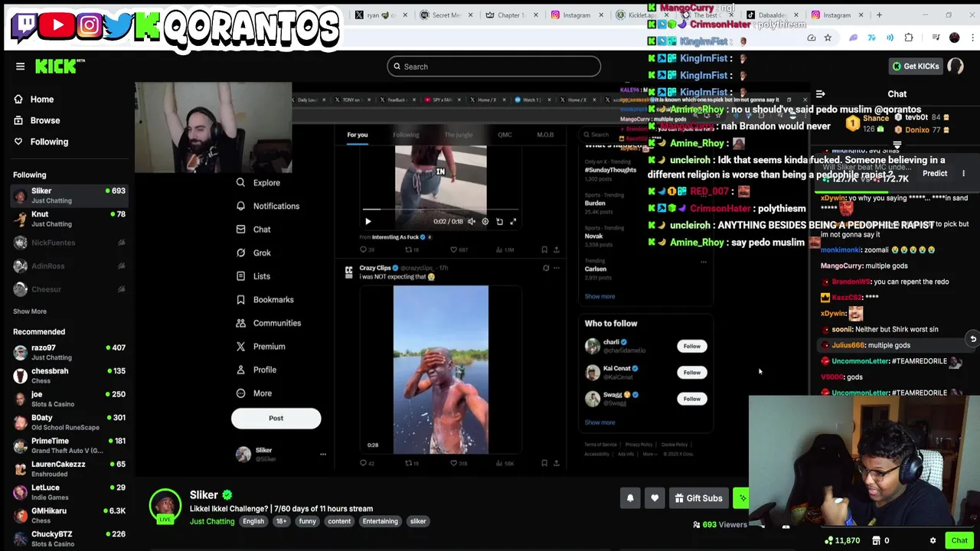Show more trending topics

click(x=599, y=296)
